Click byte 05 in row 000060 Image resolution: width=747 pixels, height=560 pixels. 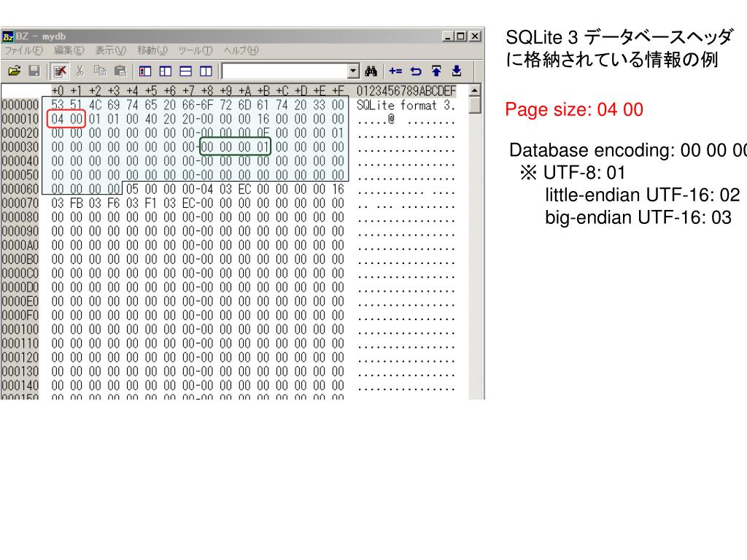tap(133, 189)
